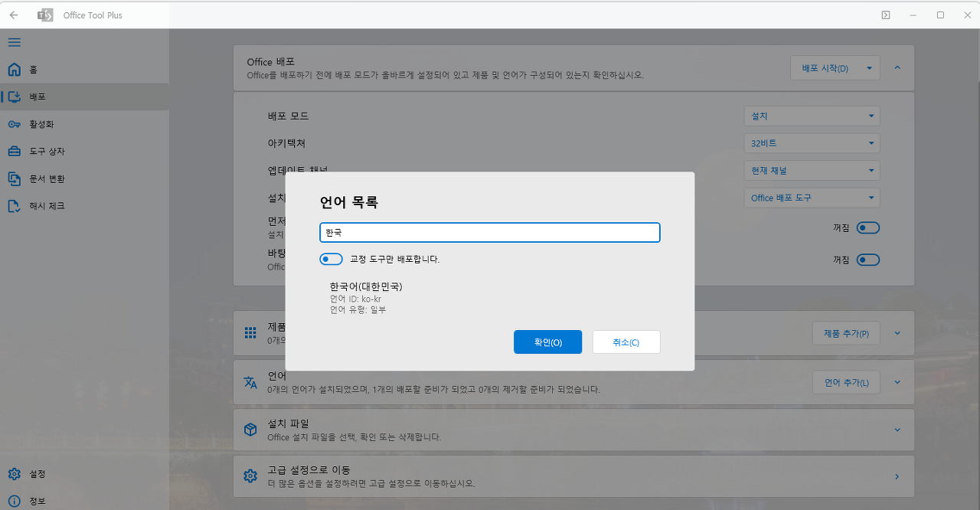Click the 설치 파일 box icon

click(x=250, y=430)
